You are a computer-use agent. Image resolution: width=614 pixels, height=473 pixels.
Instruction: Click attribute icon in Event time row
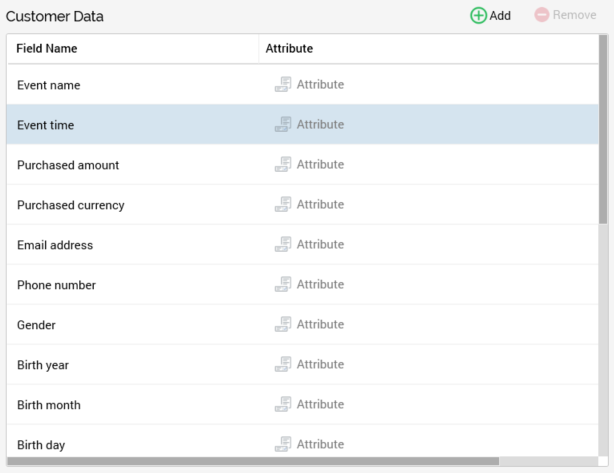click(x=283, y=125)
